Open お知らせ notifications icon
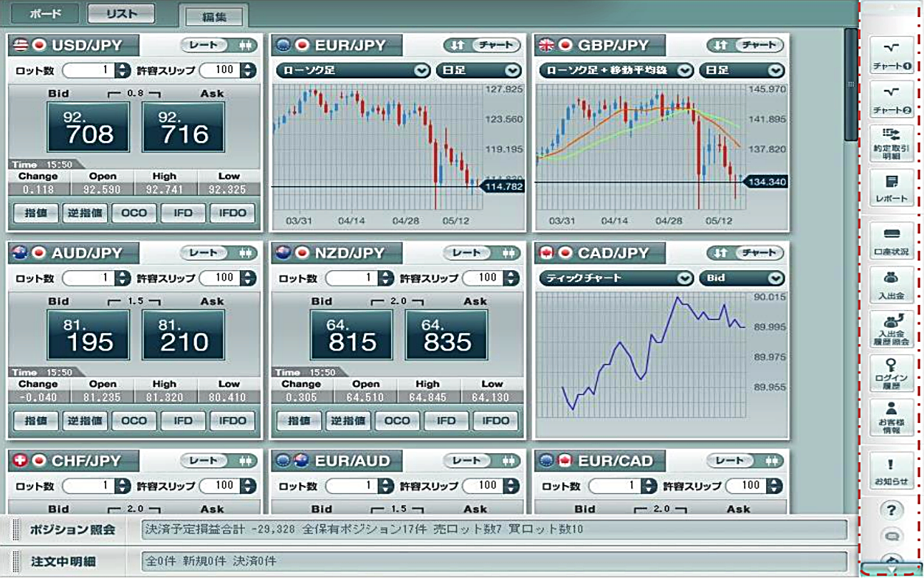The width and height of the screenshot is (924, 578). click(x=891, y=470)
